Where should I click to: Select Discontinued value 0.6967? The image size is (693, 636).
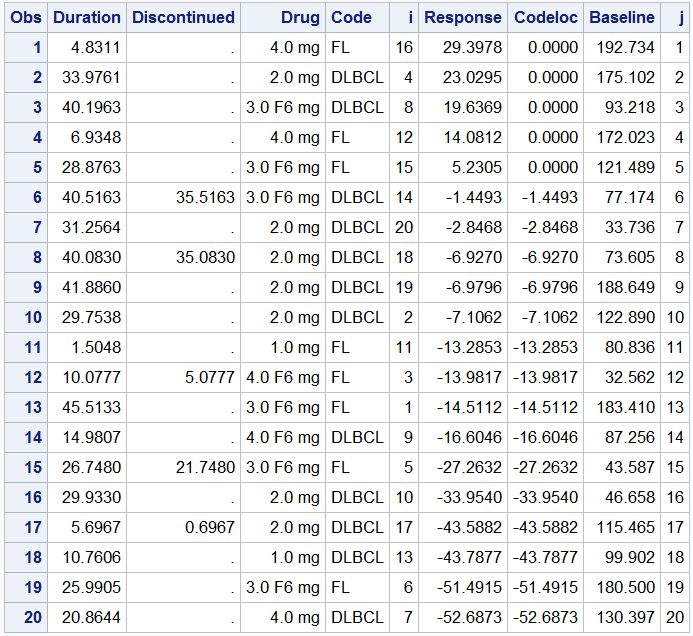209,527
